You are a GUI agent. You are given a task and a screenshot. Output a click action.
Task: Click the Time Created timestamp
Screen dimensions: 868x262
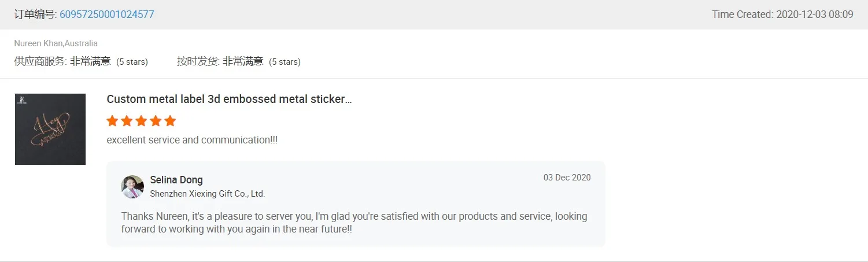tap(782, 14)
